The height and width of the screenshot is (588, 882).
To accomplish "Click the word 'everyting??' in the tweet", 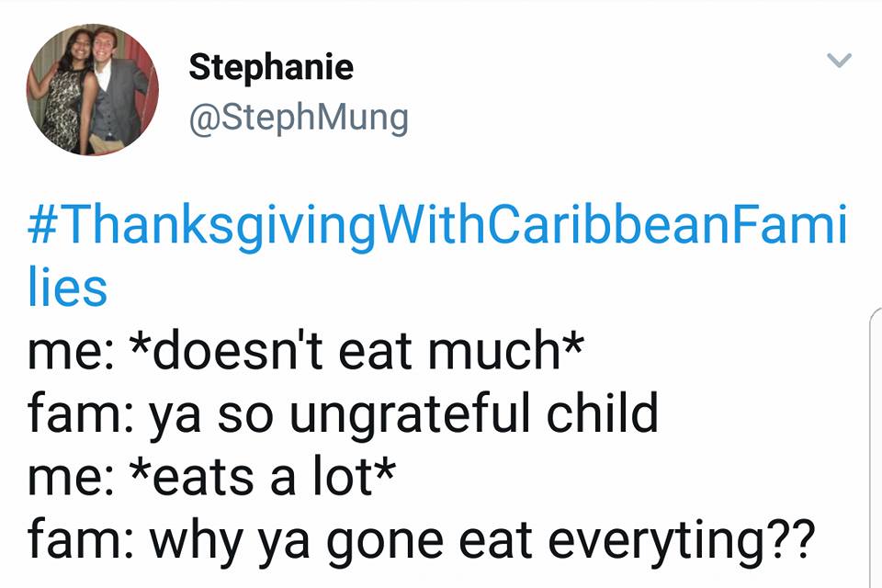I will (x=682, y=540).
